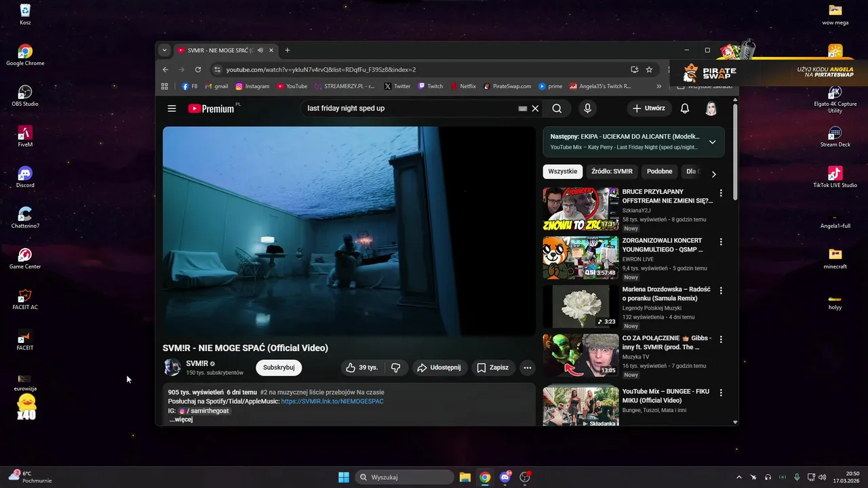868x488 pixels.
Task: Open the Chrome apps grid in the bookmarks bar
Action: coord(164,86)
